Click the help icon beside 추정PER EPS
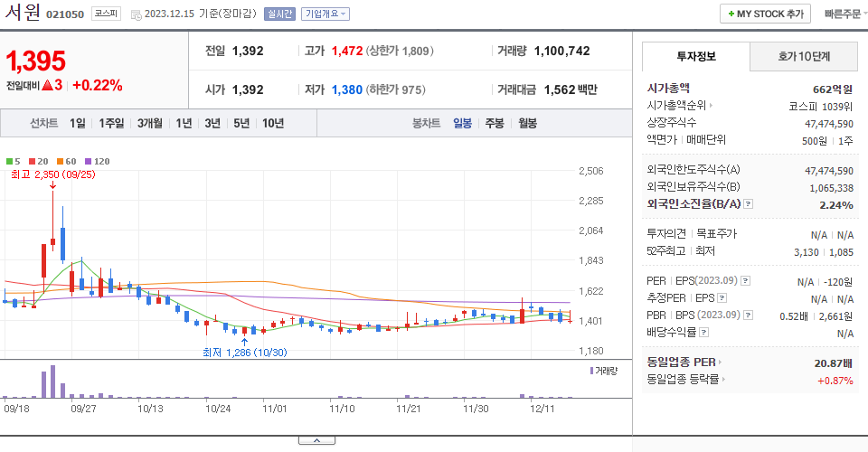The height and width of the screenshot is (452, 868). click(722, 298)
